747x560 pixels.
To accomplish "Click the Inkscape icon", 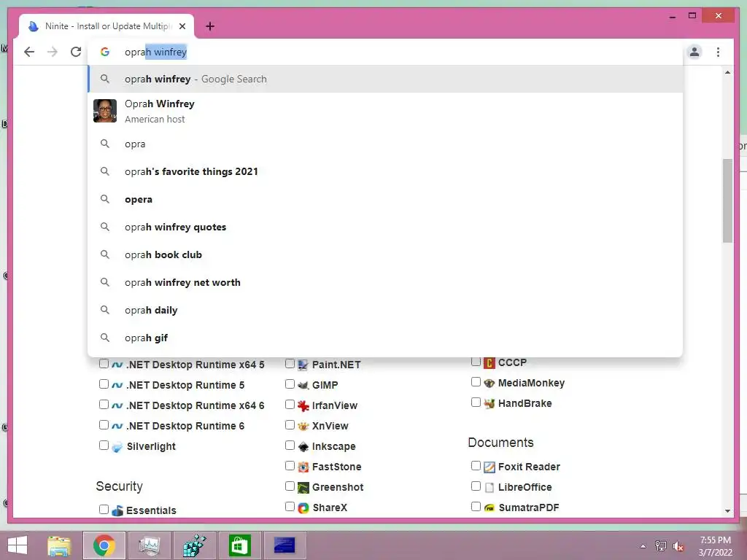I will coord(303,447).
